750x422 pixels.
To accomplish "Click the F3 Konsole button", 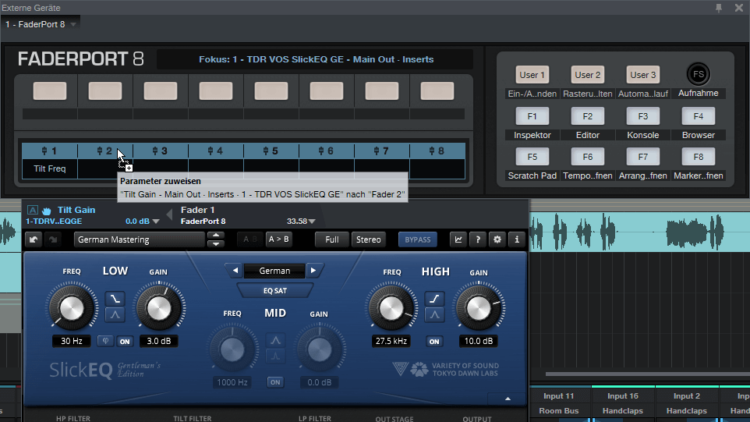I will point(643,116).
